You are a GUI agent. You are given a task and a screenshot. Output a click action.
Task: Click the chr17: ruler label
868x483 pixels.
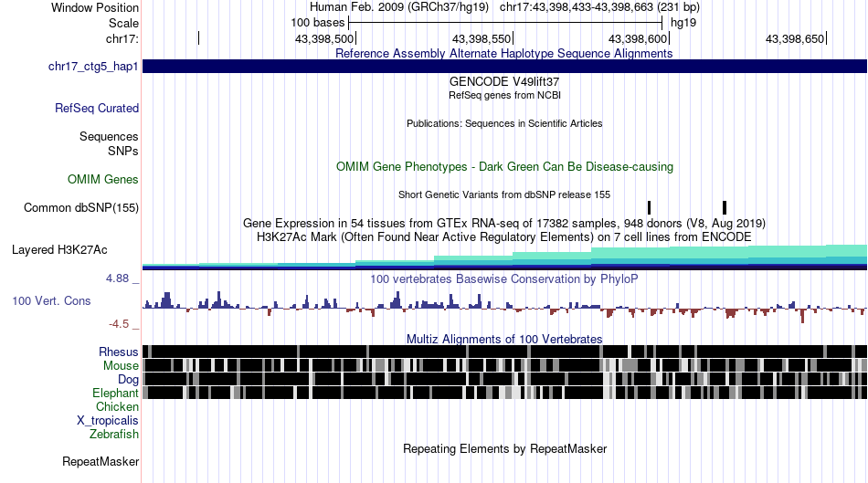pyautogui.click(x=122, y=38)
